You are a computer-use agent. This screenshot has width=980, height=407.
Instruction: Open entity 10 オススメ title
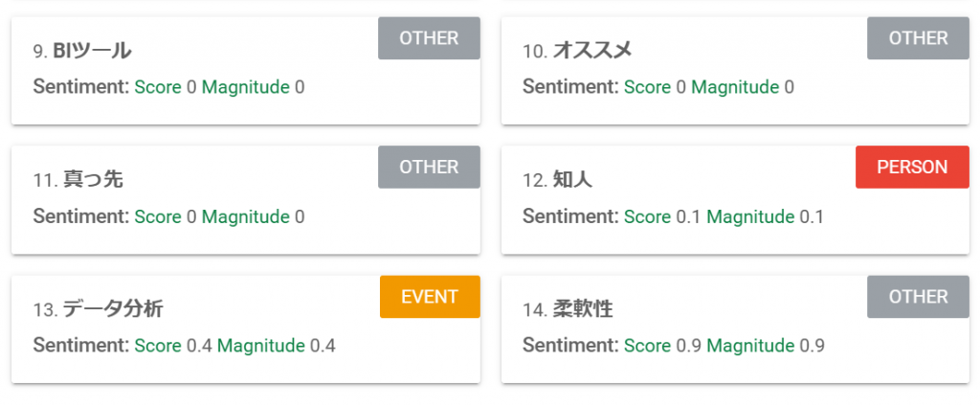(x=577, y=52)
